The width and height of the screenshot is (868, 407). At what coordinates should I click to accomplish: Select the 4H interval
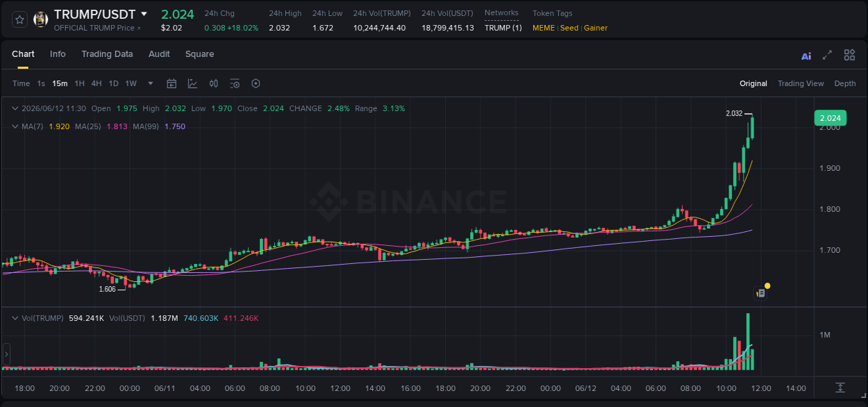(x=97, y=83)
